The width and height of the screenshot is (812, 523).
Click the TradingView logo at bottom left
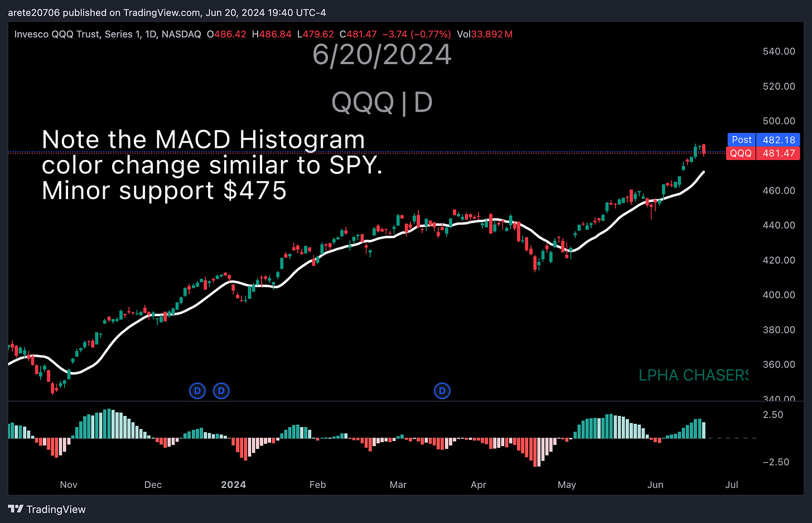tap(47, 509)
